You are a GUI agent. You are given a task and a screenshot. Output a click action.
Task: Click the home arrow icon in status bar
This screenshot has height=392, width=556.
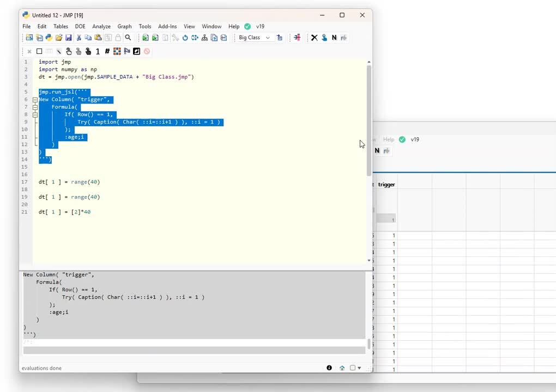(x=342, y=368)
